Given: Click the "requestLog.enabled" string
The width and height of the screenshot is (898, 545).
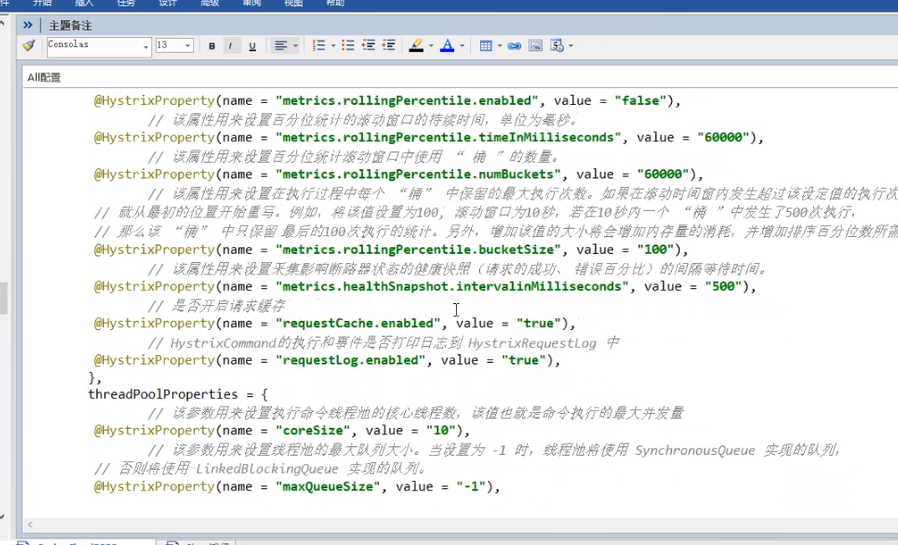Looking at the screenshot, I should tap(350, 360).
